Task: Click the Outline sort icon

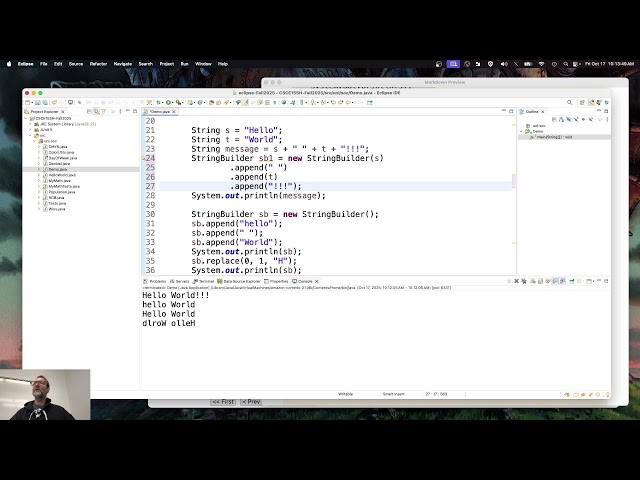Action: tap(561, 120)
